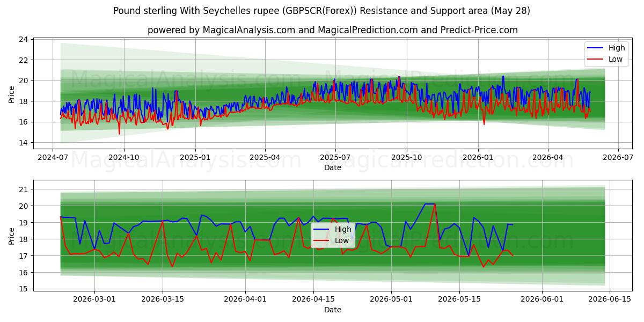Click the '2026-03-15' tick label
644x322 pixels.
(x=163, y=299)
